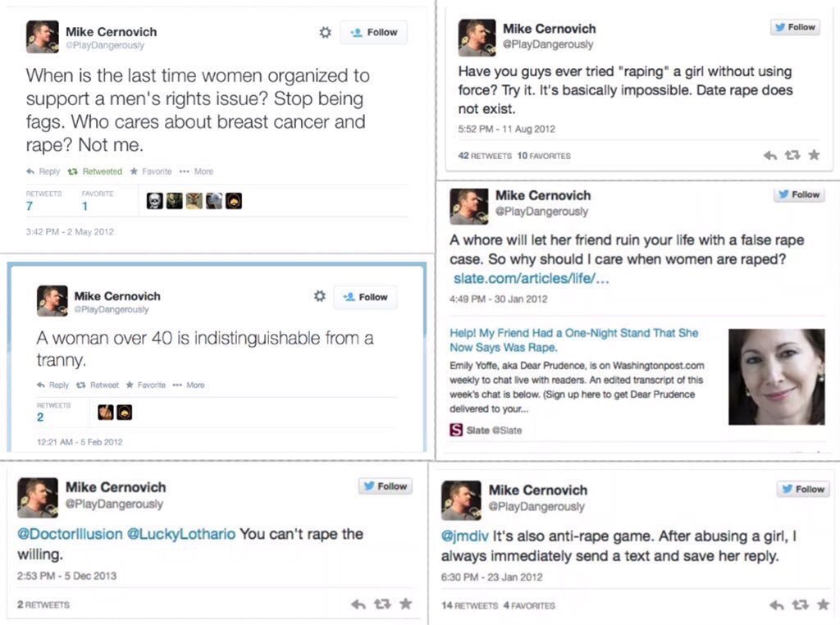
Task: Star icon on @jmdiv anti-rape game tweet
Action: point(824,604)
